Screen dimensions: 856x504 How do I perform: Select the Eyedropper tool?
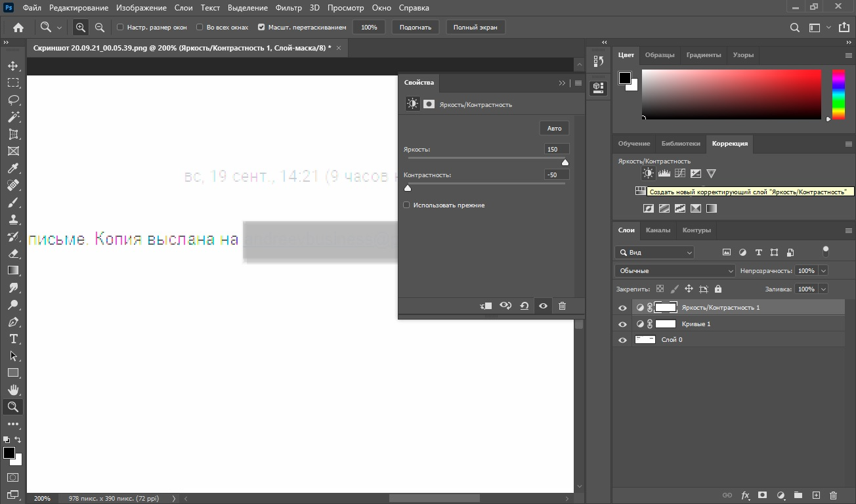(13, 168)
